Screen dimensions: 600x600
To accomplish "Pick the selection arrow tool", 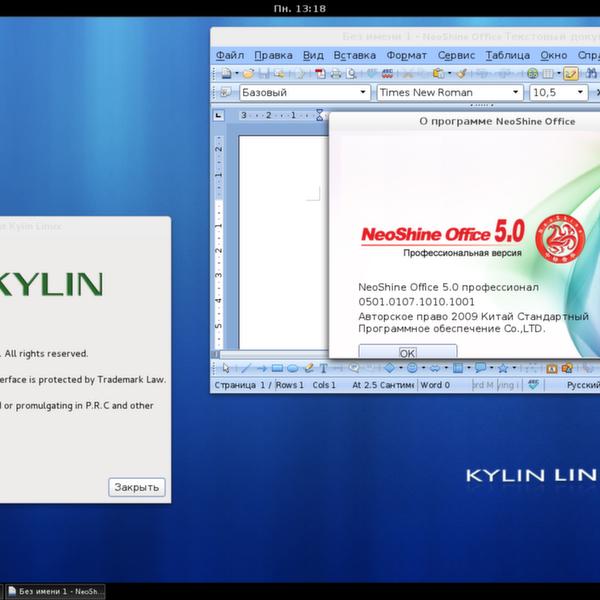I will point(226,368).
